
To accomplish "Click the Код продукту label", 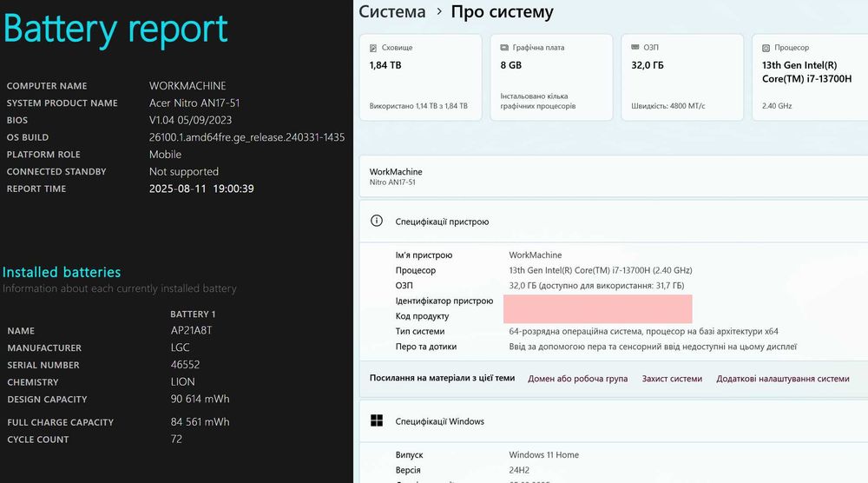I will click(422, 315).
